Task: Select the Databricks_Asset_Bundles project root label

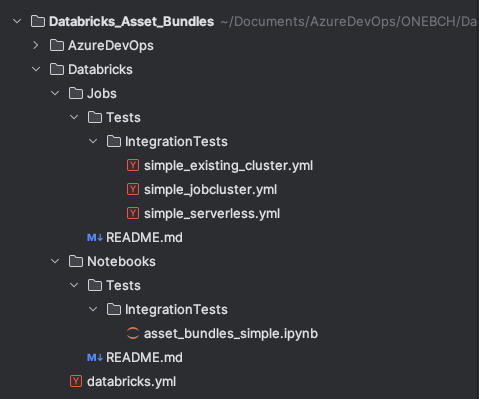Action: [x=131, y=22]
